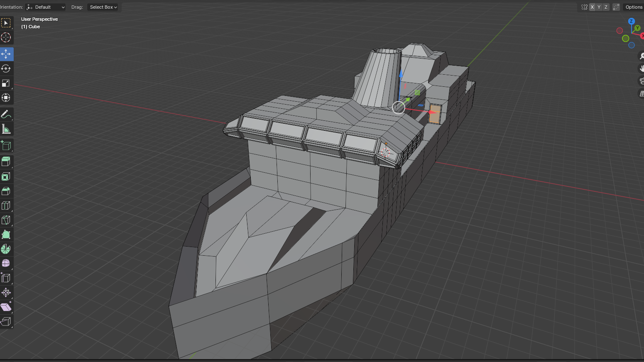Click the User Perspective viewport label
The width and height of the screenshot is (644, 362).
coord(39,19)
